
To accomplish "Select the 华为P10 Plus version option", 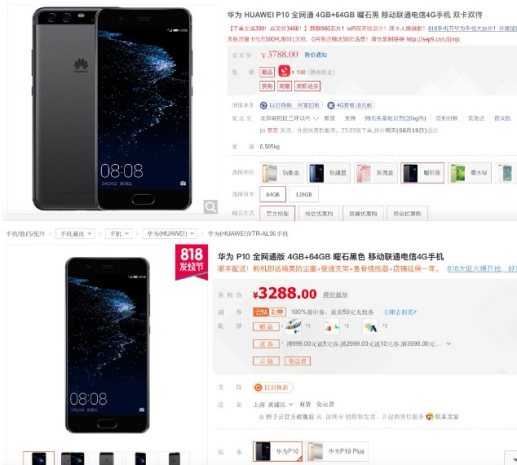I will 337,451.
